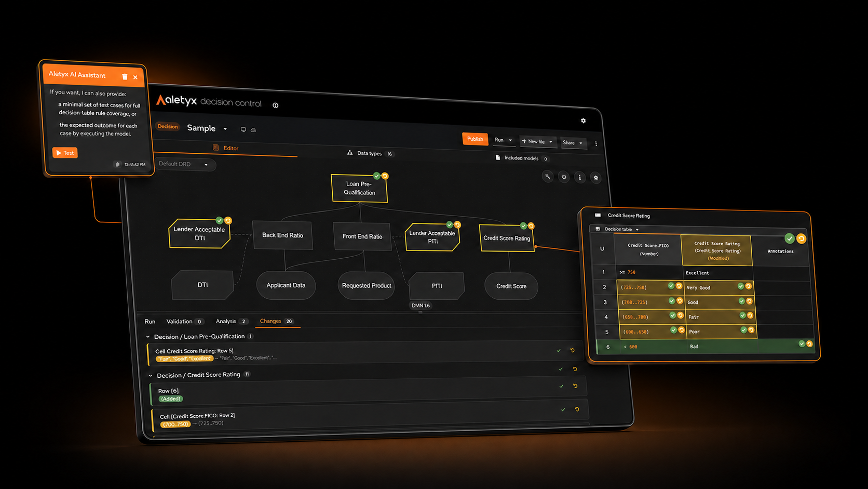Switch to the Validation tab
The height and width of the screenshot is (489, 868).
pyautogui.click(x=184, y=322)
